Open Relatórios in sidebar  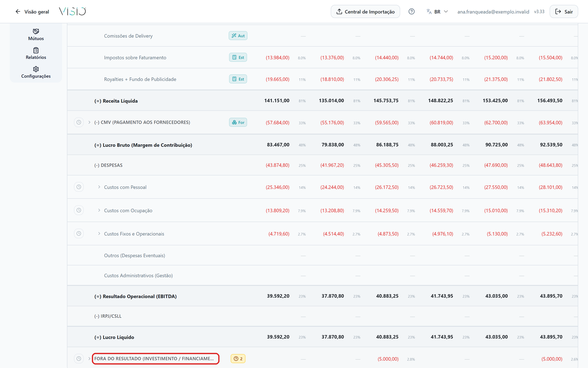pos(36,53)
